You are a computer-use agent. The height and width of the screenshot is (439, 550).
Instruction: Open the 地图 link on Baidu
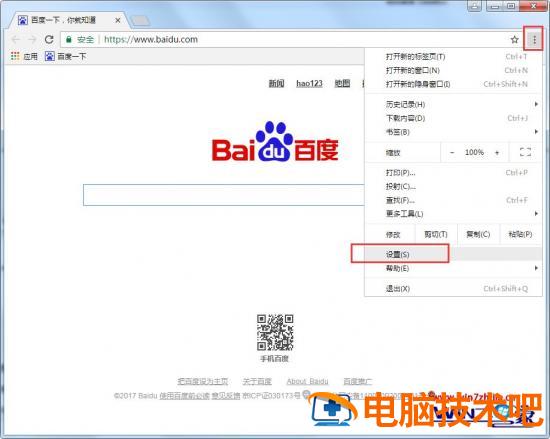[x=342, y=83]
